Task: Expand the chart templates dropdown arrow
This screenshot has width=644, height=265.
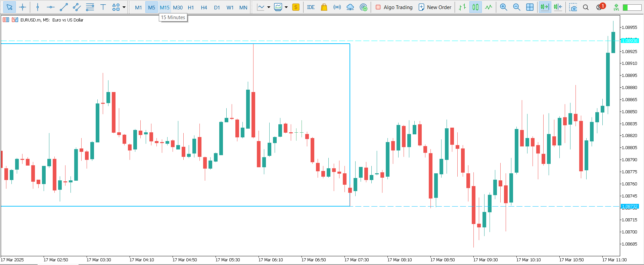Action: point(286,7)
